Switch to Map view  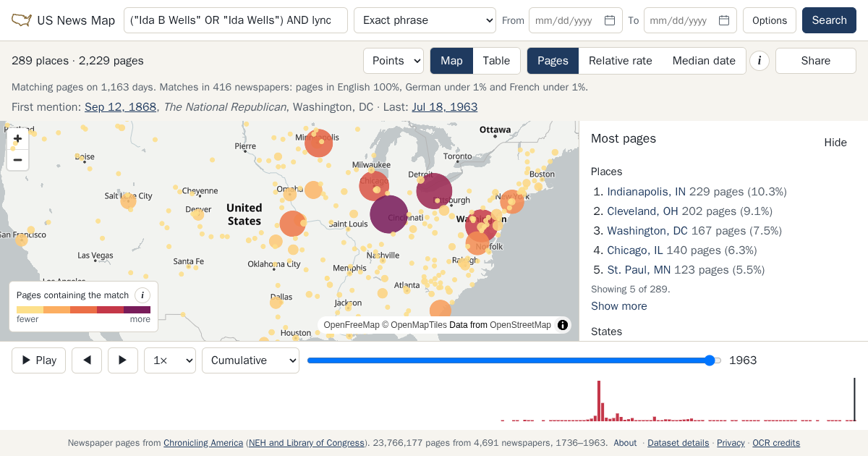pyautogui.click(x=451, y=61)
